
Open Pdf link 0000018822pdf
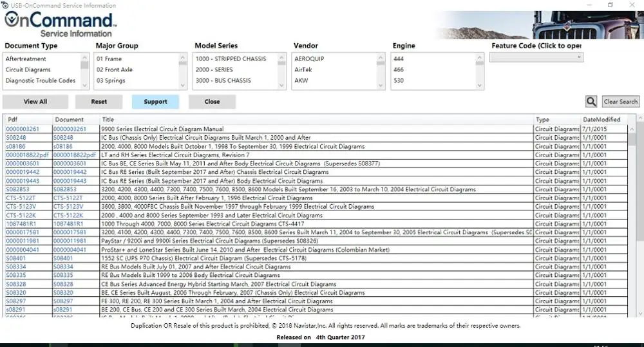click(27, 155)
